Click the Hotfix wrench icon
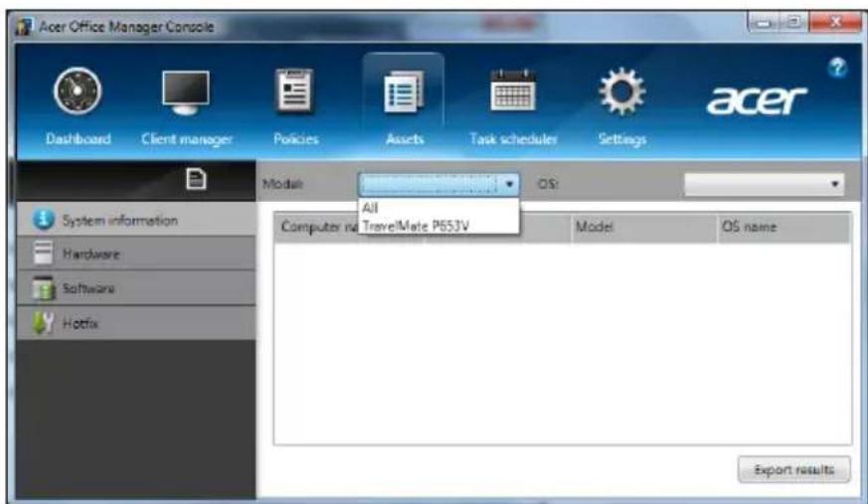Screen dimensions: 868x504 click(43, 323)
